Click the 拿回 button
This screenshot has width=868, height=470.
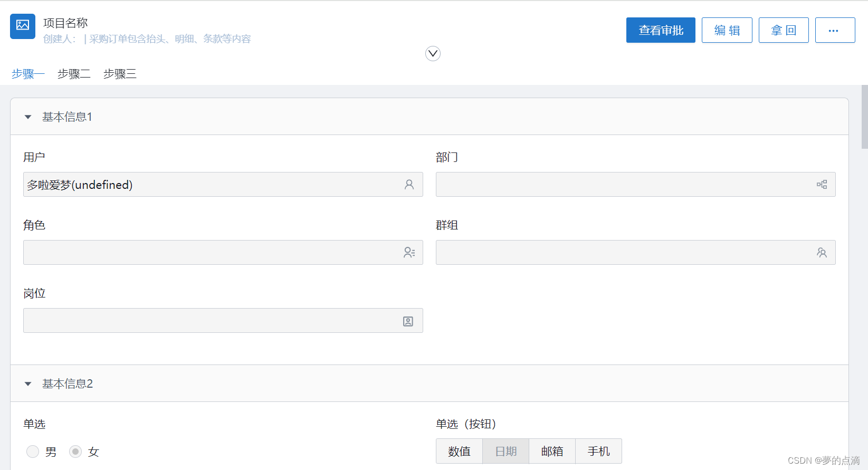pyautogui.click(x=784, y=30)
